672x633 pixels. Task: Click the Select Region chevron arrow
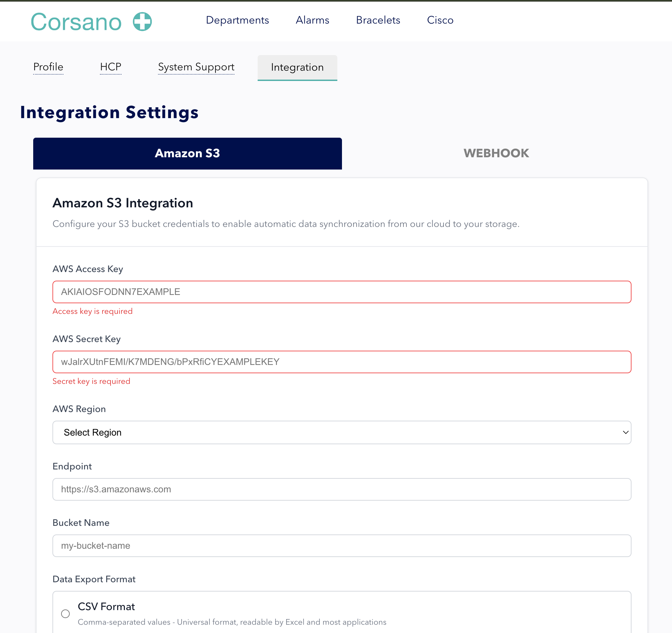pyautogui.click(x=626, y=432)
